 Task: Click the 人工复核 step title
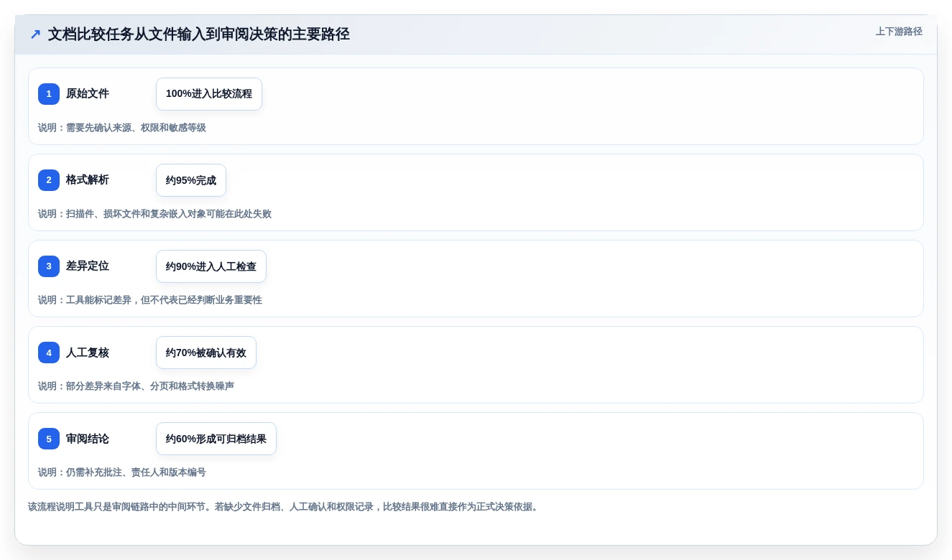(88, 353)
